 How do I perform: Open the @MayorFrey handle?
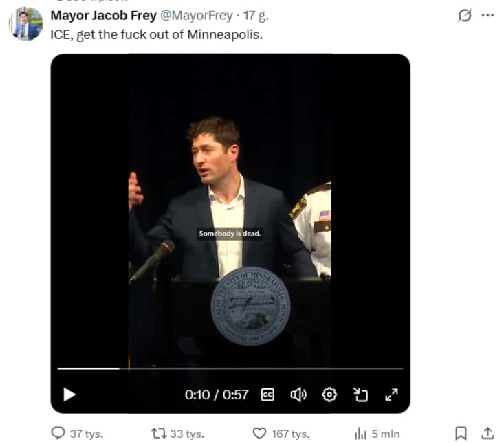[197, 15]
